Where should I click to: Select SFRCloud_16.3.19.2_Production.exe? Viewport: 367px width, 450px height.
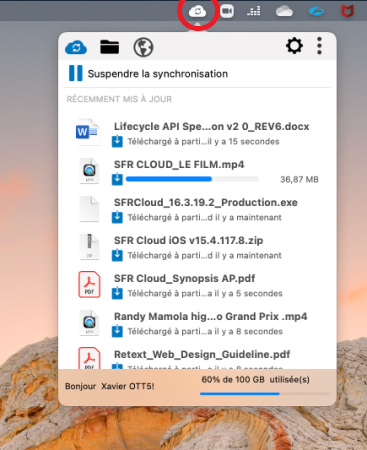point(206,203)
